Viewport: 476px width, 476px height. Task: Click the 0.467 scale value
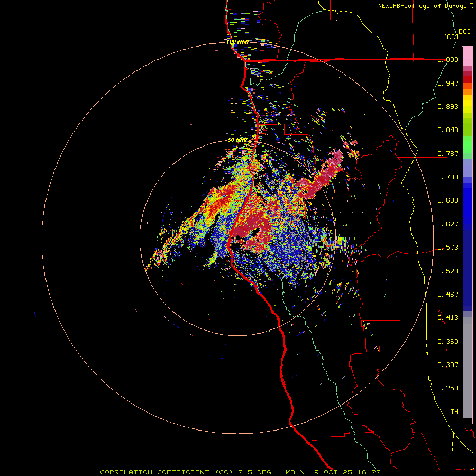448,295
